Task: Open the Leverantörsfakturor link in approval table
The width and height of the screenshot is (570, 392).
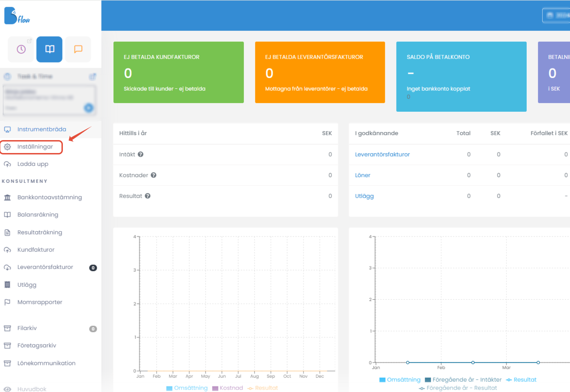Action: 382,154
